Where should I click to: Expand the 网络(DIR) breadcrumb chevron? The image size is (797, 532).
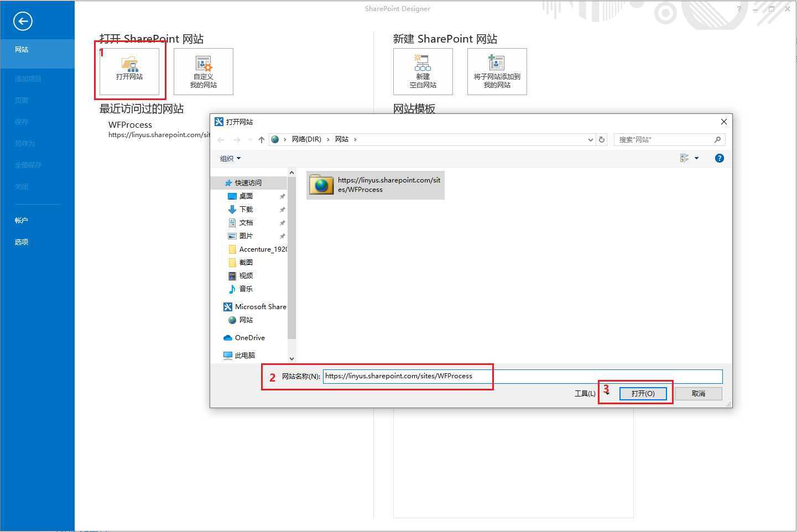329,139
